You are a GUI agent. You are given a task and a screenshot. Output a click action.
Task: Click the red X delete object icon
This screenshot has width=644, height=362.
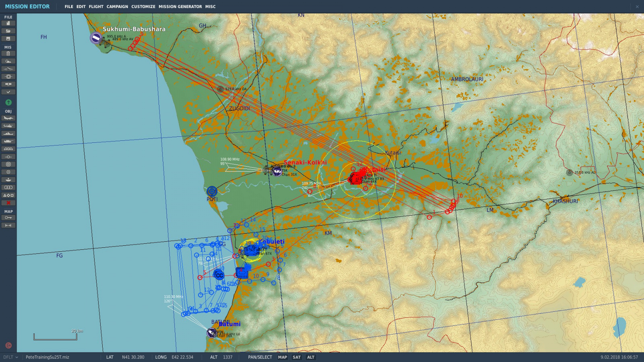tap(8, 203)
